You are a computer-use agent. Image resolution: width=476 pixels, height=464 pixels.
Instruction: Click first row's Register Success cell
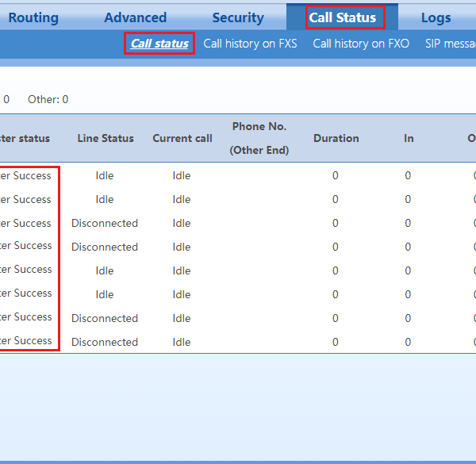25,175
